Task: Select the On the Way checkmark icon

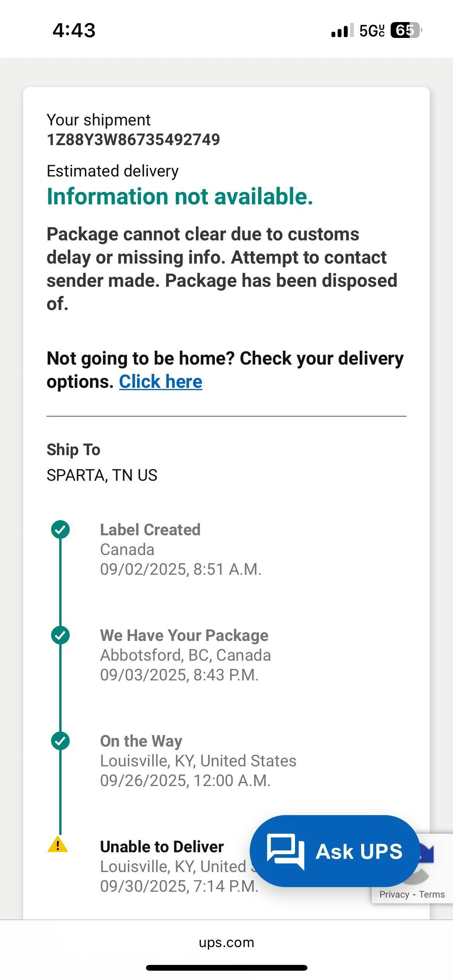Action: pyautogui.click(x=60, y=741)
